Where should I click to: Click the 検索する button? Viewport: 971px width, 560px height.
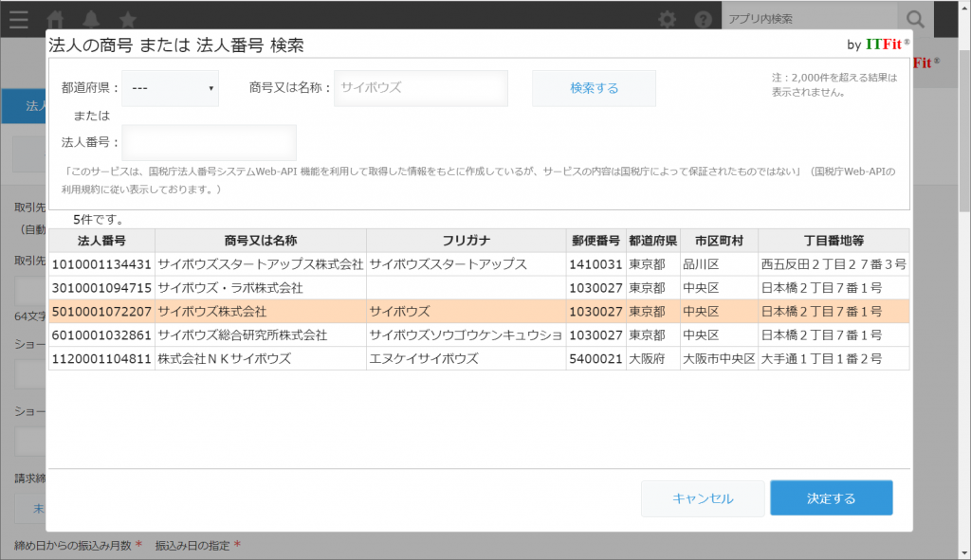pyautogui.click(x=594, y=88)
